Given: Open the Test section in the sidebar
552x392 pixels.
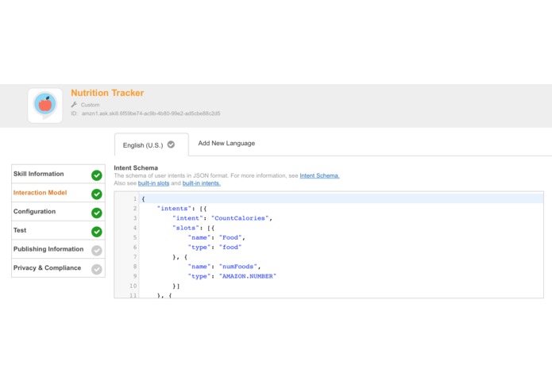Looking at the screenshot, I should pos(59,230).
